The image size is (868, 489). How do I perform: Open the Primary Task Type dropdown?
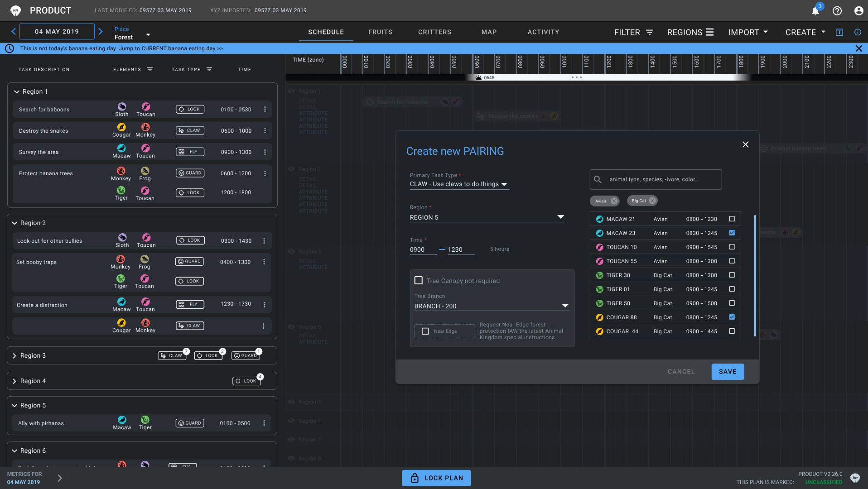[459, 184]
